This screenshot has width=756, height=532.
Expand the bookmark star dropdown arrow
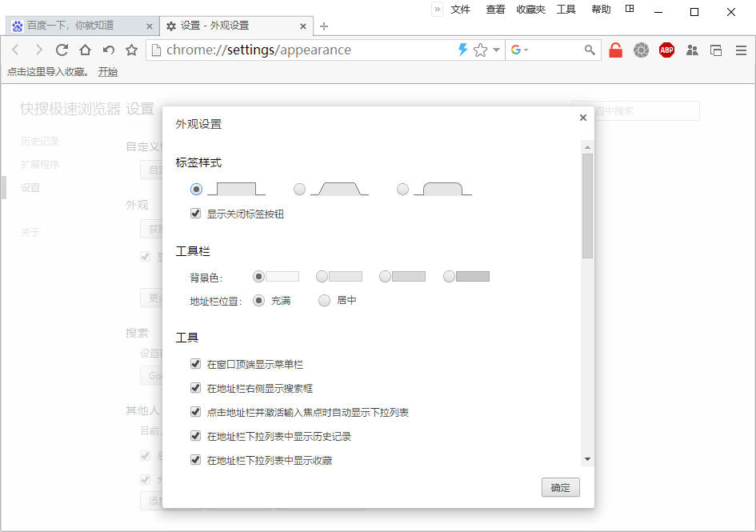tap(496, 50)
